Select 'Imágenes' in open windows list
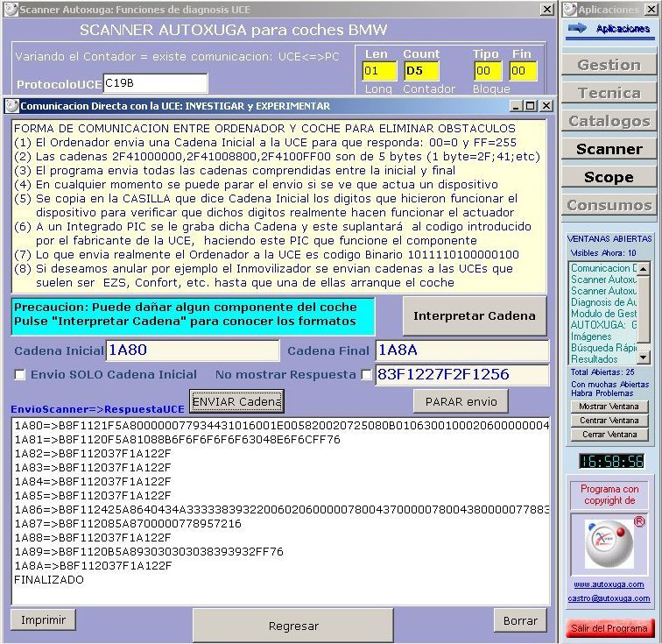662x644 pixels. tap(591, 336)
